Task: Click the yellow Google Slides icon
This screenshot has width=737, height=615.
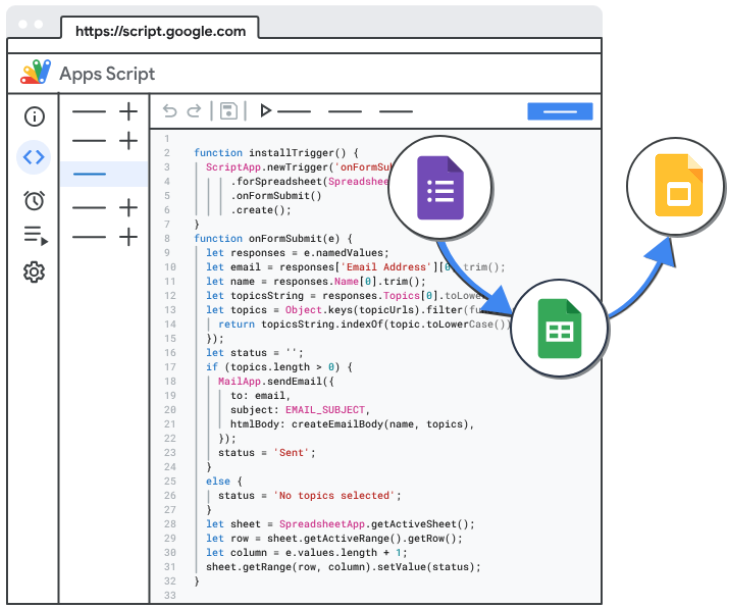Action: pos(679,185)
